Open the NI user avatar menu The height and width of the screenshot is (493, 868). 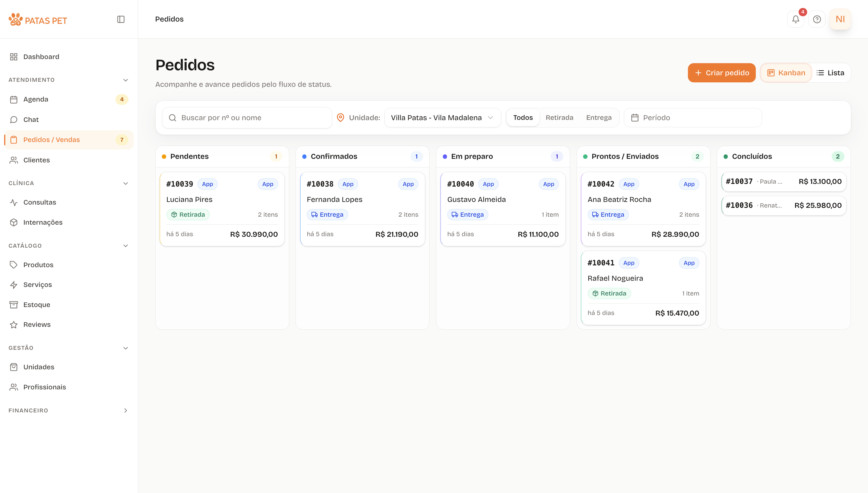[840, 19]
